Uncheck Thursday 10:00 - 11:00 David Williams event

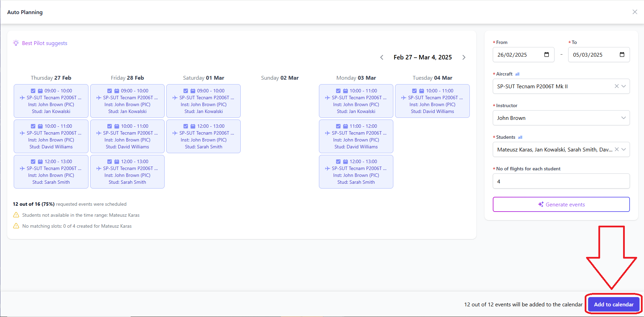(33, 126)
